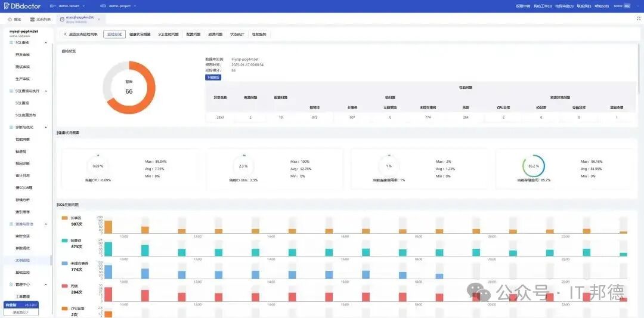
Task: Collapse the 监控与巡检 sidebar group
Action: click(45, 224)
